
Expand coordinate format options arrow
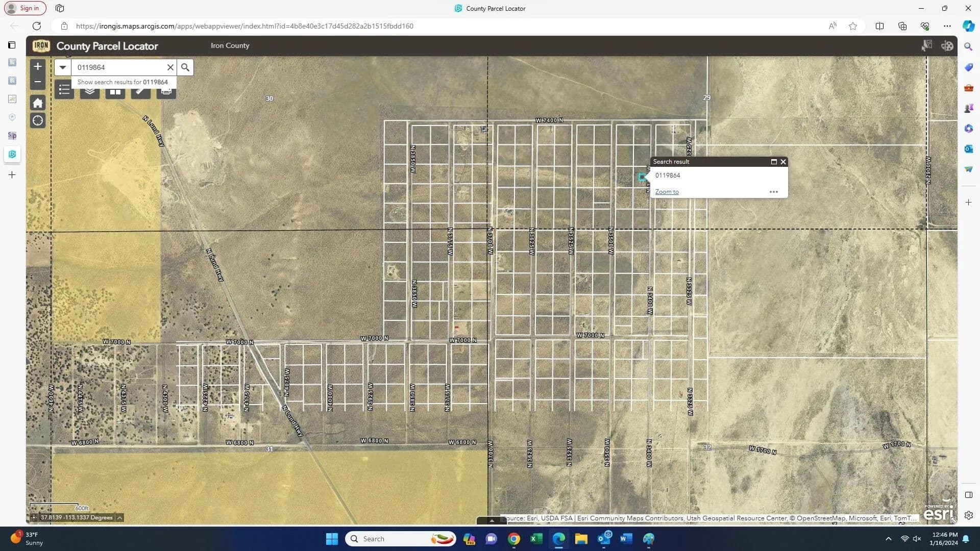(x=119, y=518)
